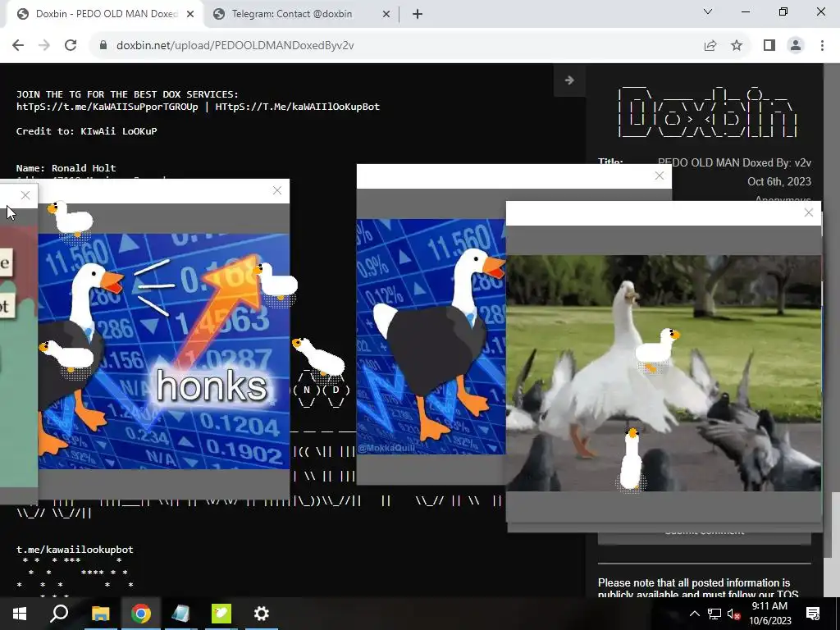Close the partially hidden leftmost popup
This screenshot has width=840, height=630.
(x=25, y=195)
